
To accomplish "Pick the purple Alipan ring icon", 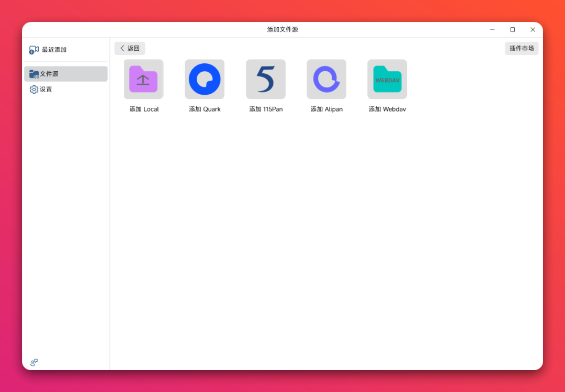I will [x=326, y=79].
